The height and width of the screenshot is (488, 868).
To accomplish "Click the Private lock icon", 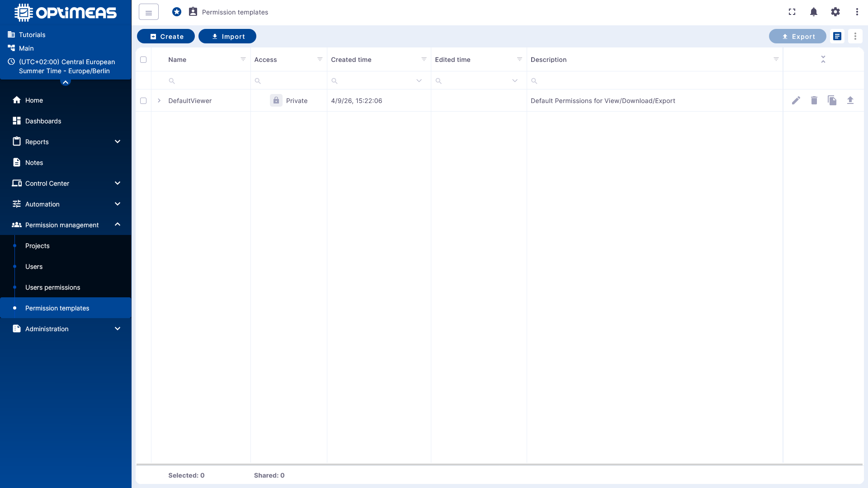I will pos(276,100).
